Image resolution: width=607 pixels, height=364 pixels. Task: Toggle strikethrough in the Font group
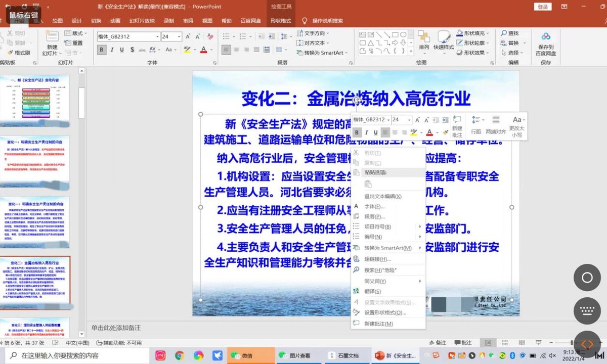[132, 49]
